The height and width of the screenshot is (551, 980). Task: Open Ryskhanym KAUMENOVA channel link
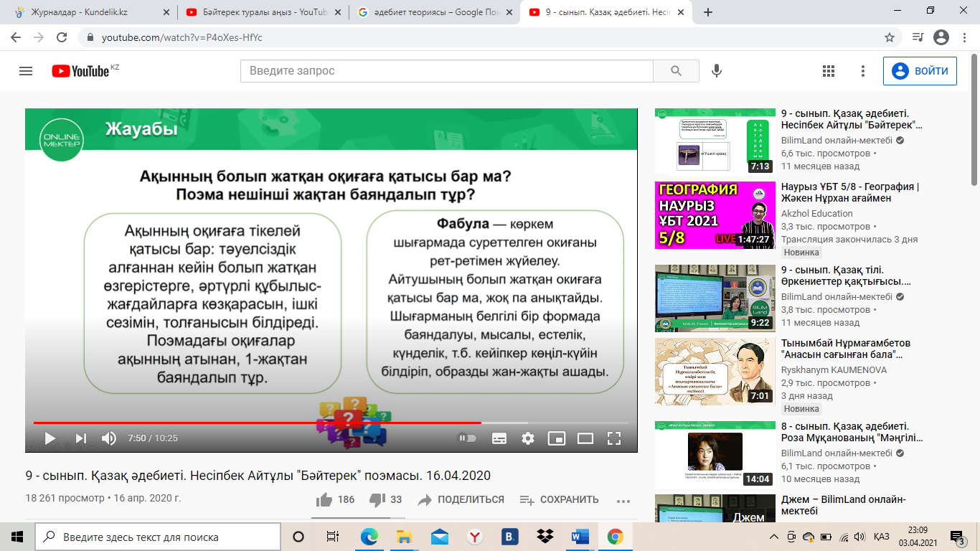834,369
